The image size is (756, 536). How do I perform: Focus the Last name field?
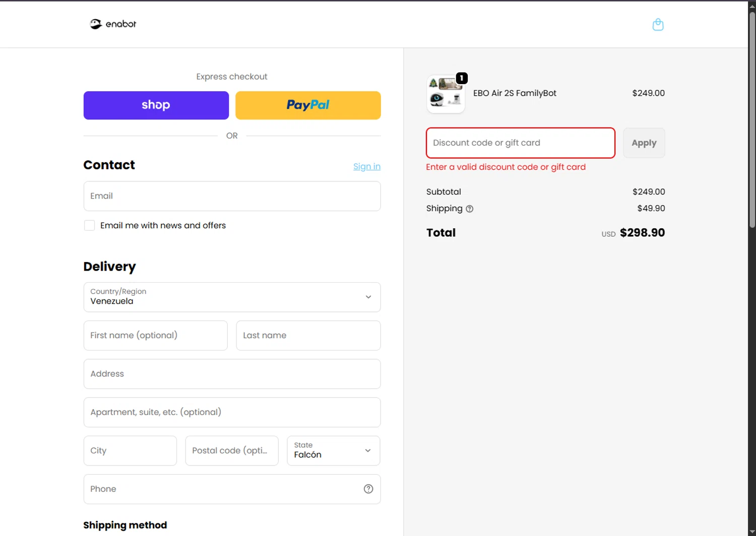point(308,336)
